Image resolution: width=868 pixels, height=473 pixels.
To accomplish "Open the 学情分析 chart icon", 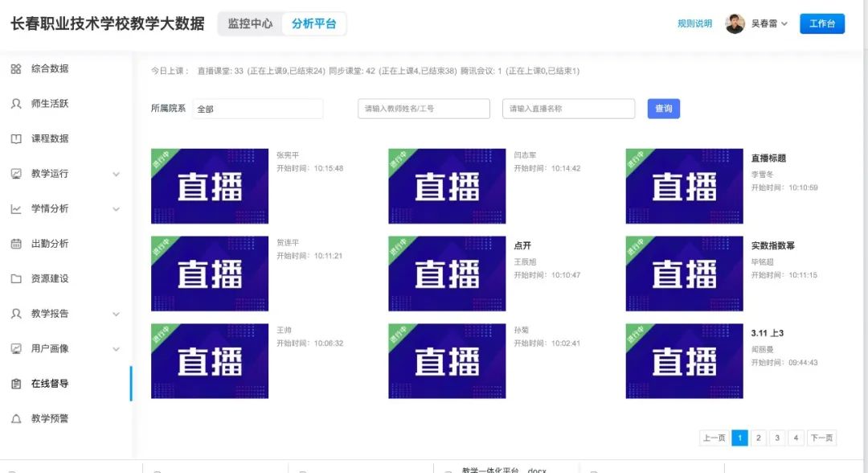I will (16, 208).
